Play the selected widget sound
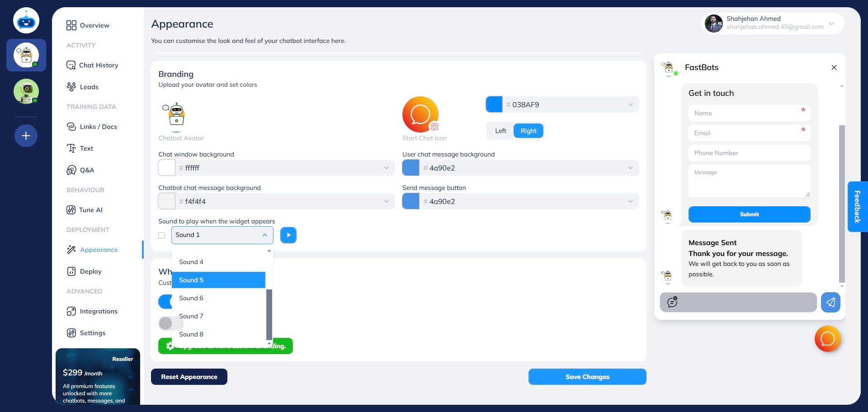This screenshot has width=868, height=412. (x=288, y=235)
